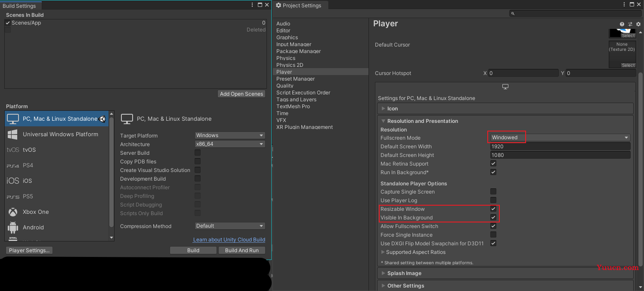
Task: Open the Quality settings category
Action: tap(285, 86)
